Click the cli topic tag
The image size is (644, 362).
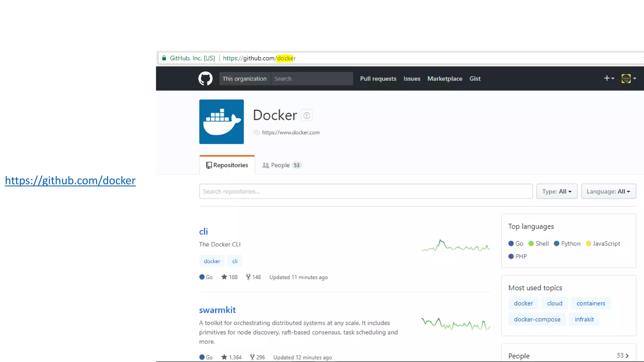point(235,261)
